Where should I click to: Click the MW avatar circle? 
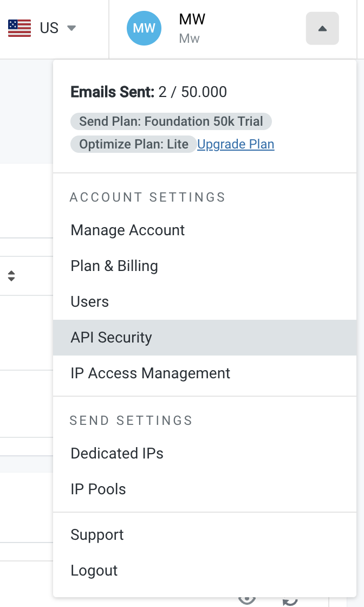tap(144, 28)
